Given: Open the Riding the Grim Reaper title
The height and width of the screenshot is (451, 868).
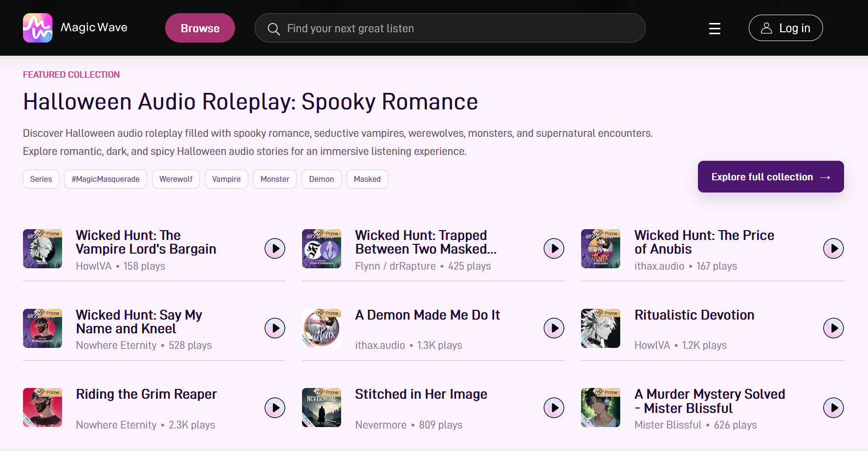Looking at the screenshot, I should click(146, 394).
